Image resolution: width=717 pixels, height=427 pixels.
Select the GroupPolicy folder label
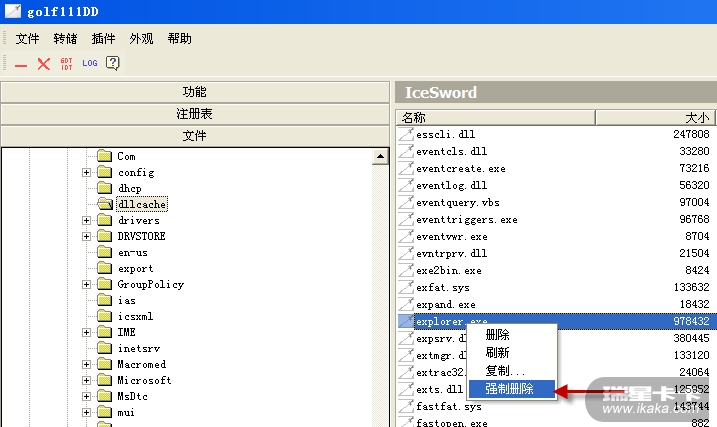[x=150, y=284]
